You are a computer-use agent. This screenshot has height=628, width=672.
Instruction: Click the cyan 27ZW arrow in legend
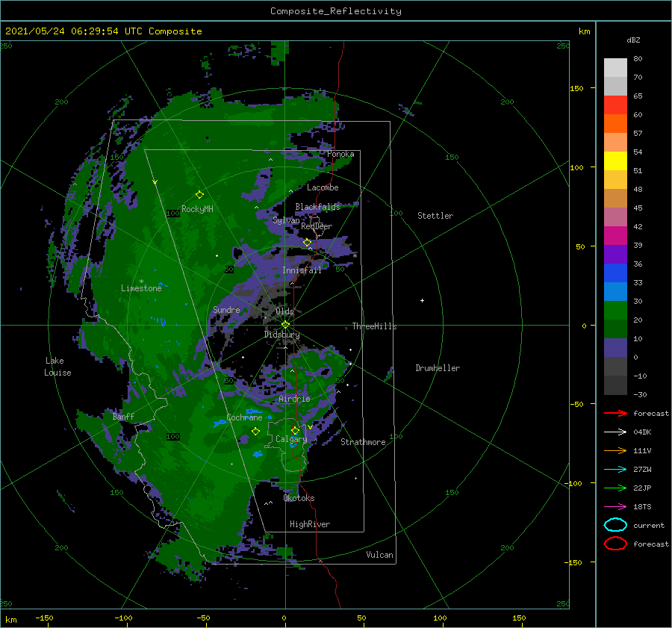point(615,470)
